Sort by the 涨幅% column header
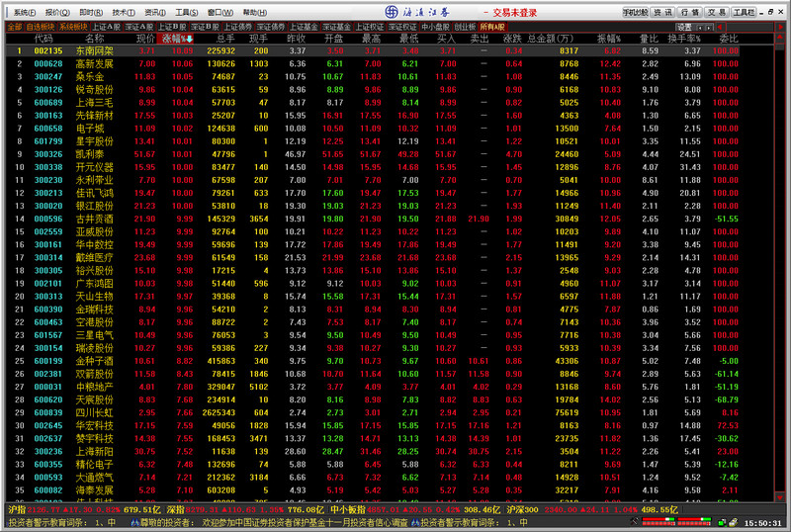 point(176,39)
